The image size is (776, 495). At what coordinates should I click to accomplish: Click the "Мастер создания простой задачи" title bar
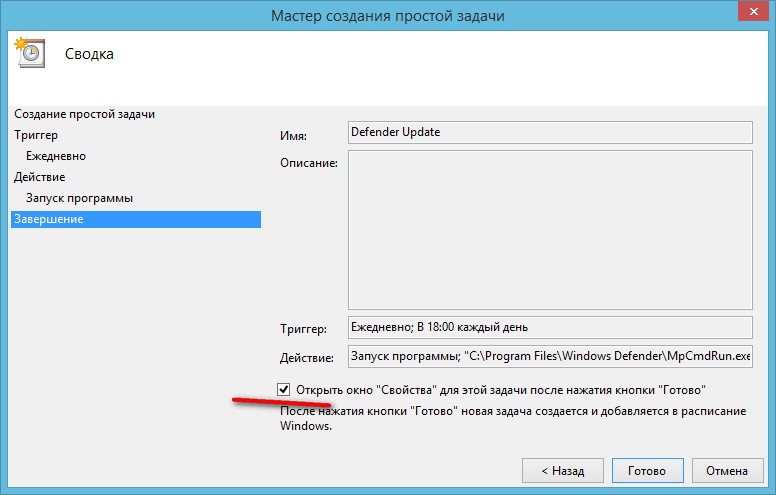coord(387,15)
